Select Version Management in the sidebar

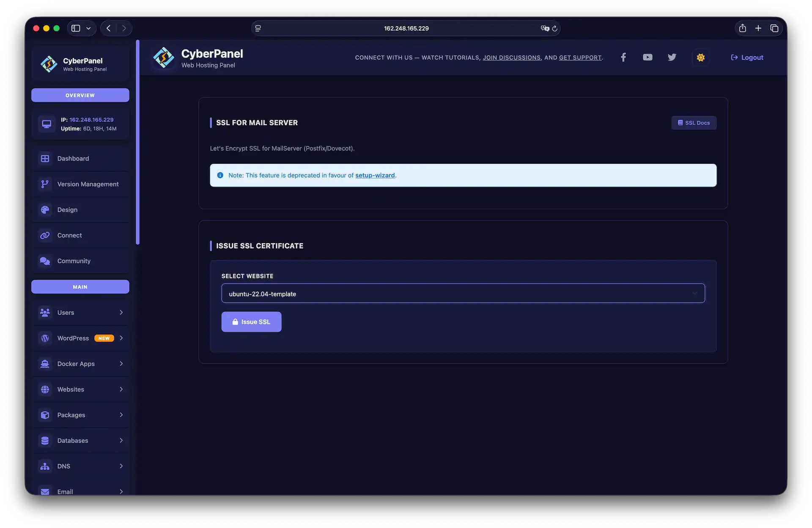click(x=88, y=184)
